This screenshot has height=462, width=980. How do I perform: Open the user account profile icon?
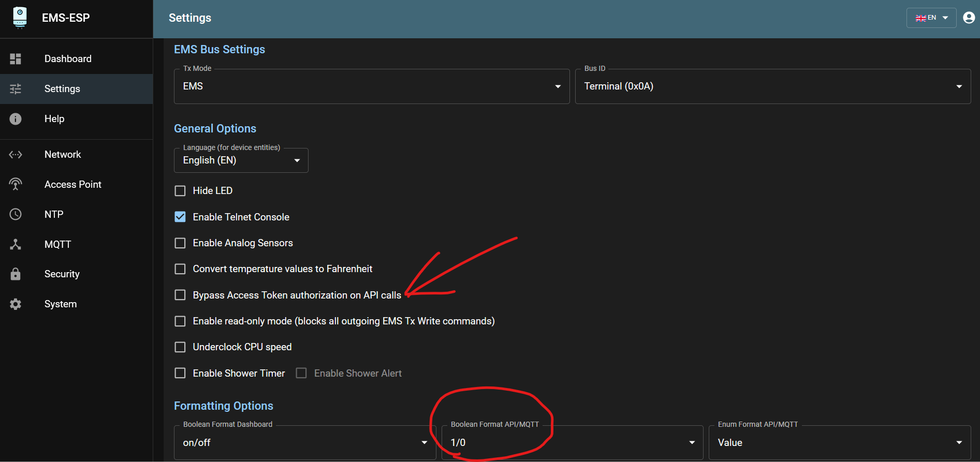[x=969, y=18]
